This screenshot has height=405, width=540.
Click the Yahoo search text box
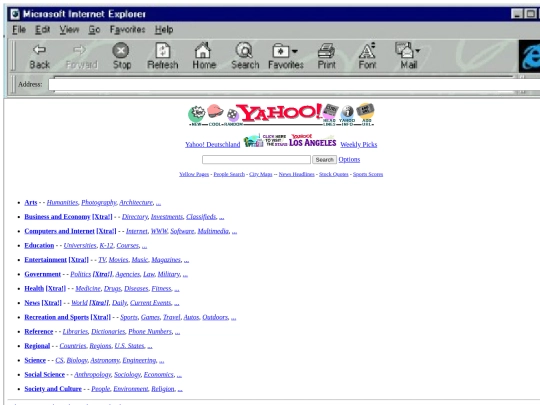tap(256, 159)
